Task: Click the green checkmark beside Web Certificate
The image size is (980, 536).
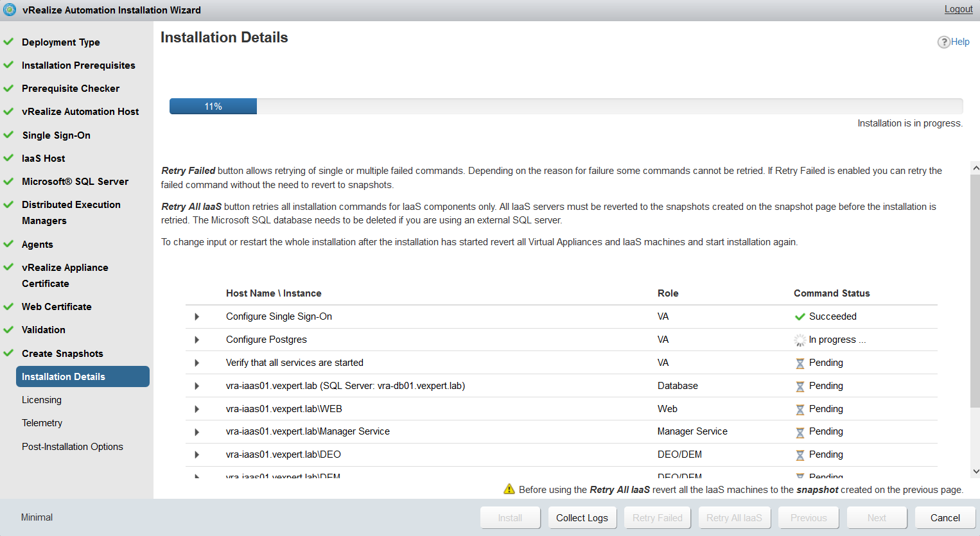Action: point(8,306)
